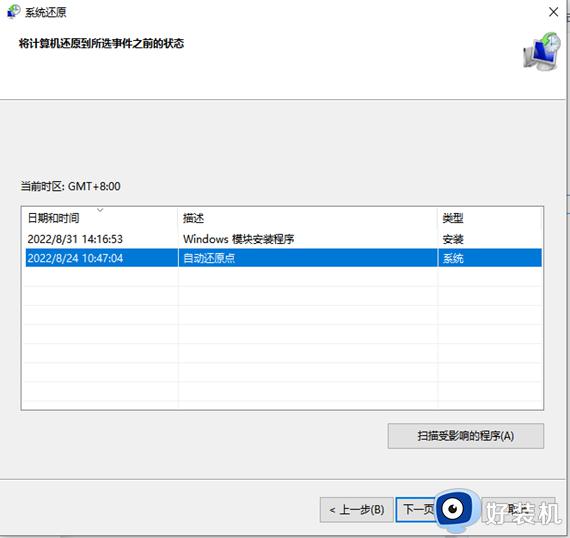The height and width of the screenshot is (538, 570).
Task: Sort by 日期和时间 column header
Action: [100, 218]
